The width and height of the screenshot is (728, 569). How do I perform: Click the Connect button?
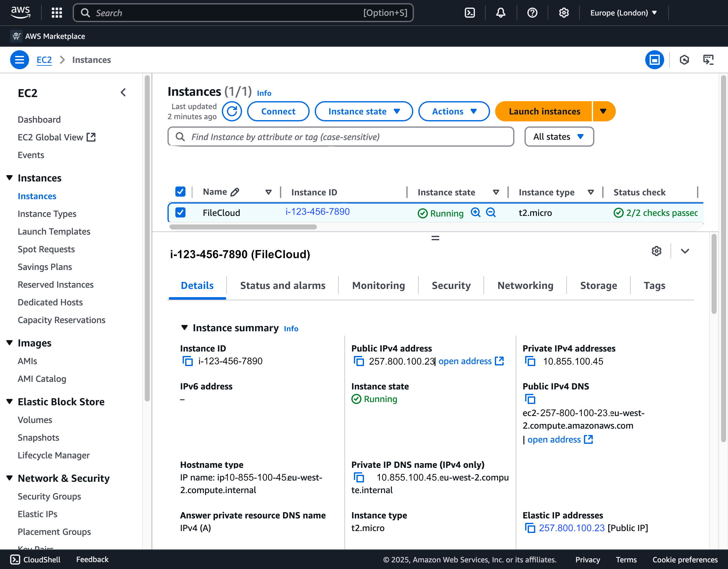click(x=278, y=111)
